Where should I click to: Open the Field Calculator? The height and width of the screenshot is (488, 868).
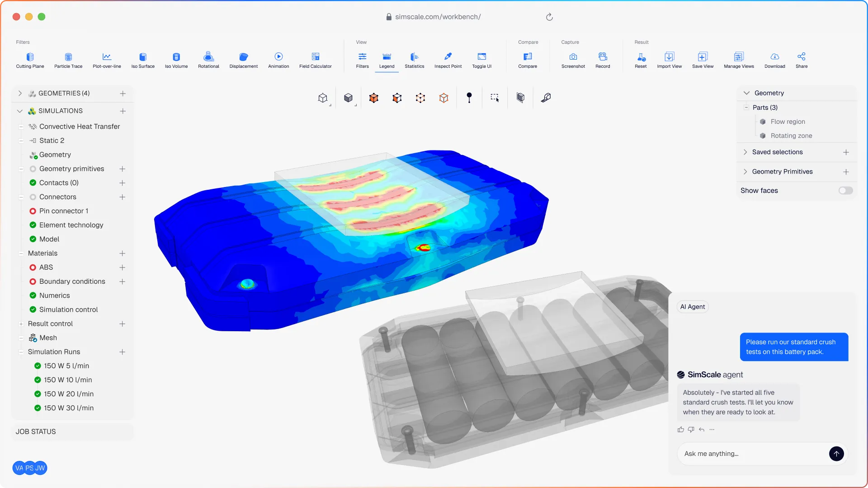(x=316, y=60)
